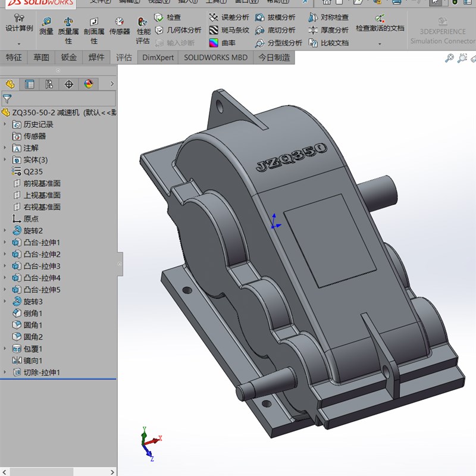Click the 剖面属性 section properties icon
This screenshot has width=476, height=476.
coord(93,31)
